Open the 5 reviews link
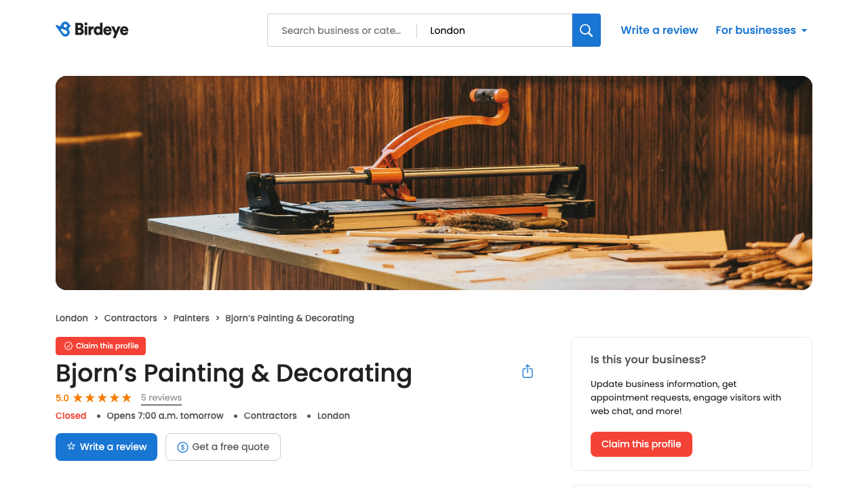 click(161, 398)
